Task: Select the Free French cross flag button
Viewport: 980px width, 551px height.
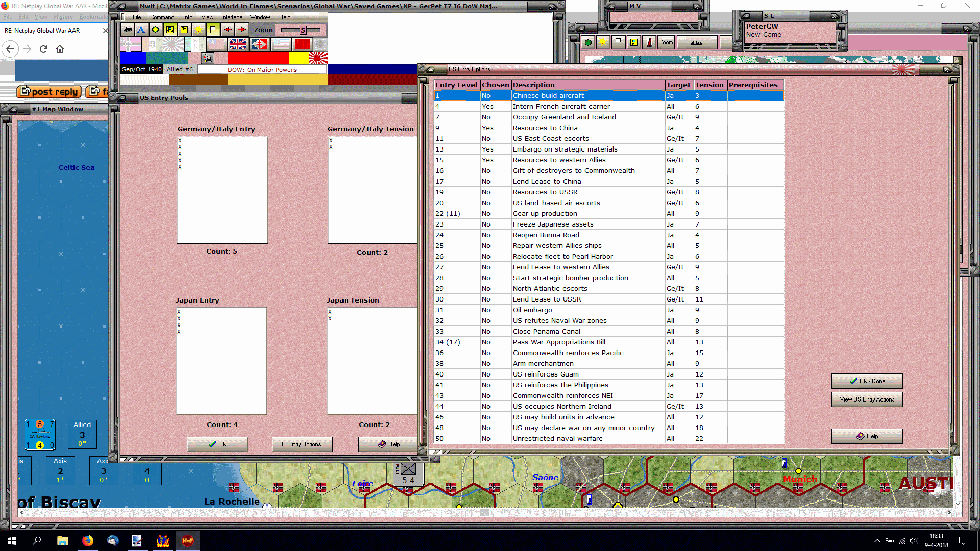Action: point(259,45)
